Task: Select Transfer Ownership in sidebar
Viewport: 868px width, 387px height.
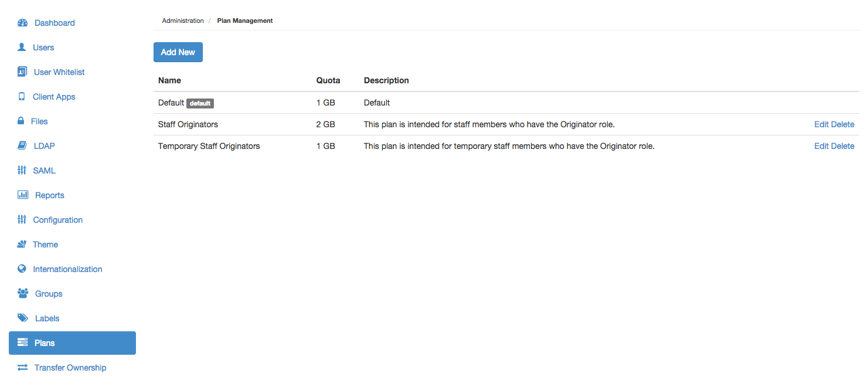Action: tap(70, 368)
